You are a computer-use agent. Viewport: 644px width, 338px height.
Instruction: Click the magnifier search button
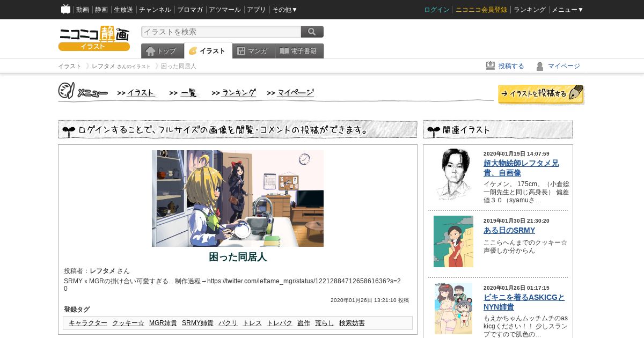[312, 32]
